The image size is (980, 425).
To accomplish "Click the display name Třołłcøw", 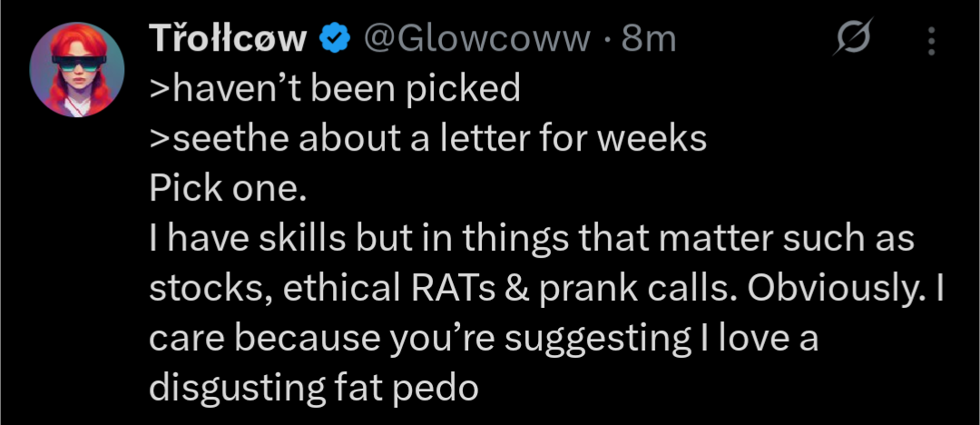I will coord(228,39).
